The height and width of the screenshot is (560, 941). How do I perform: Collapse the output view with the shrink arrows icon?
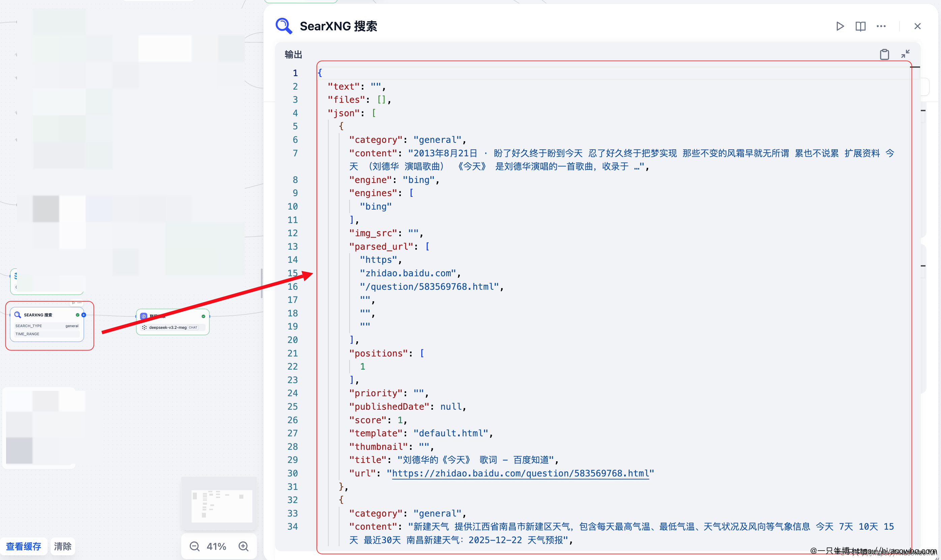click(905, 54)
